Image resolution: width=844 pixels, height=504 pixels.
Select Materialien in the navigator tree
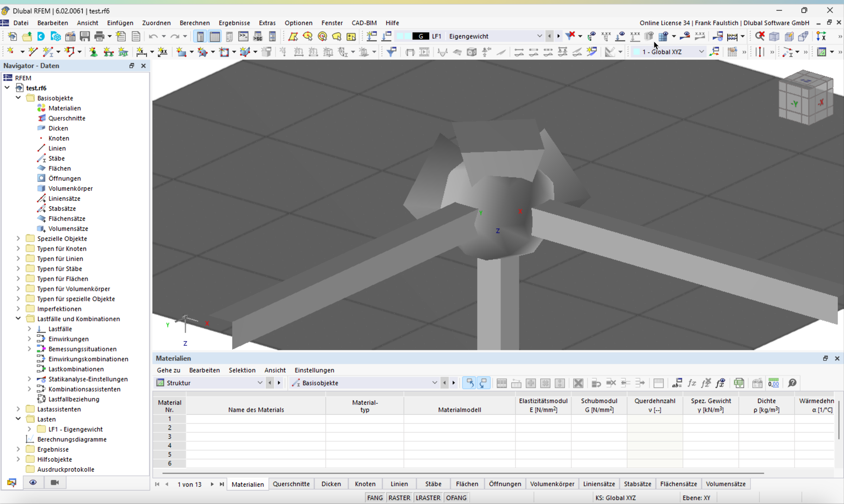click(65, 108)
